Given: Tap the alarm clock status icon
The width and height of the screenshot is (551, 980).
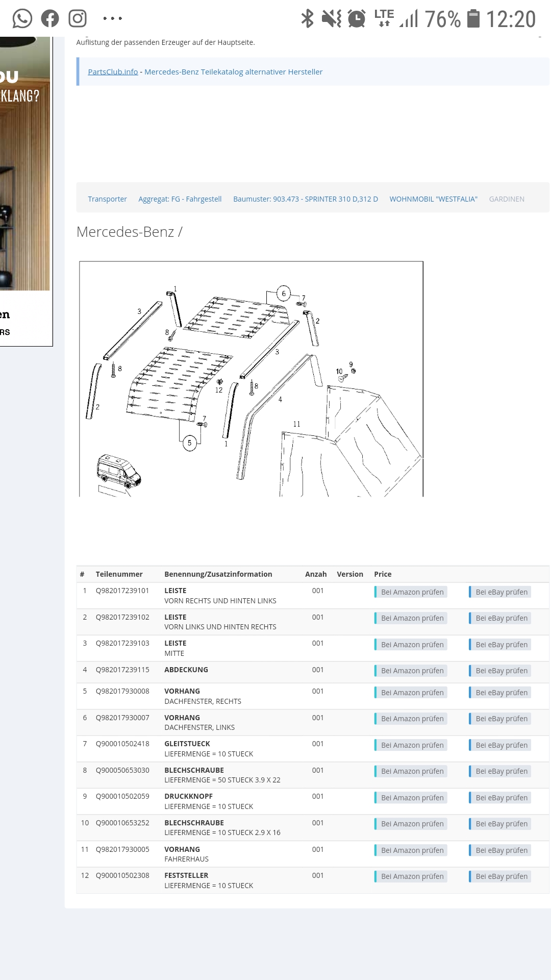Looking at the screenshot, I should (x=357, y=19).
